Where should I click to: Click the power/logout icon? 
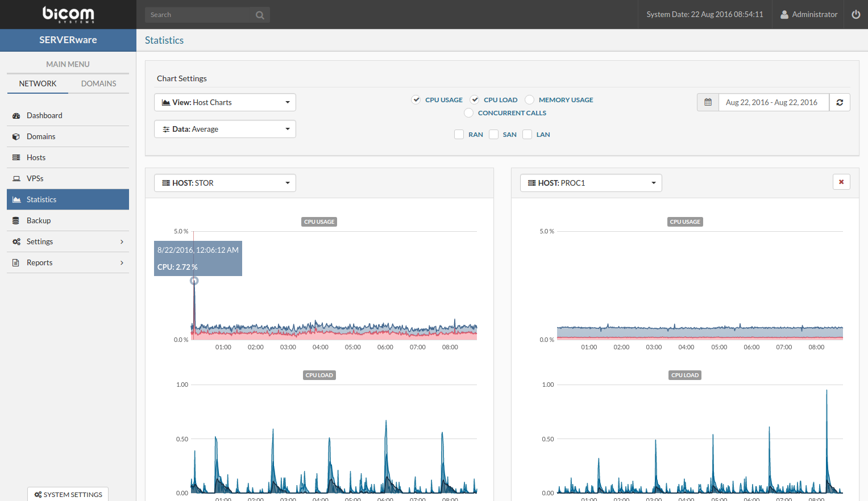click(855, 14)
